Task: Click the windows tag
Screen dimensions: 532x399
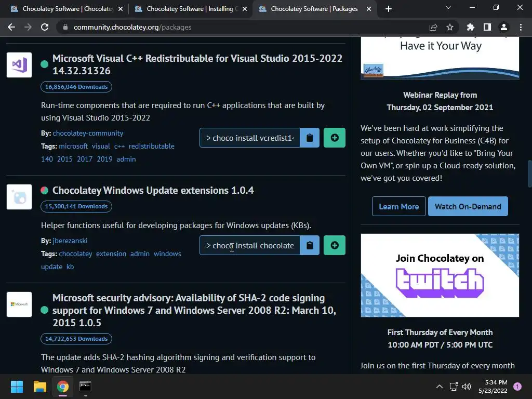Action: [x=167, y=254]
